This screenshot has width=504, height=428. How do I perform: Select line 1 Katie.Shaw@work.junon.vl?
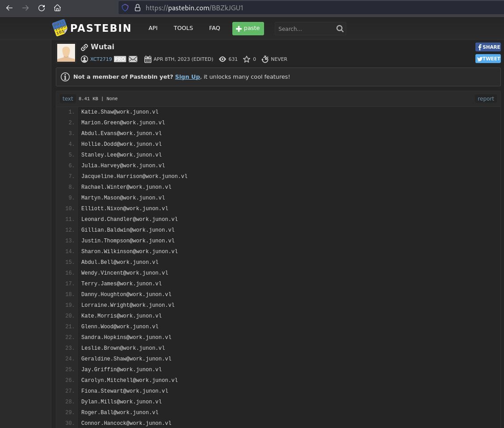pyautogui.click(x=120, y=112)
